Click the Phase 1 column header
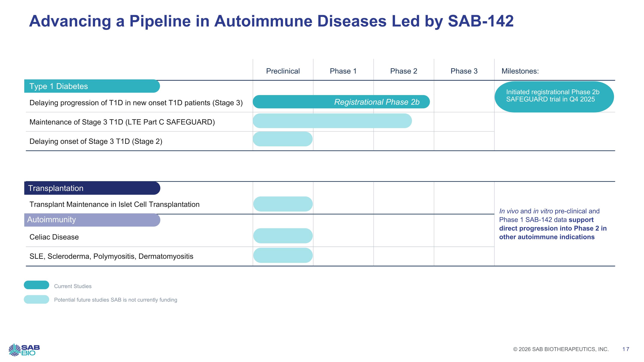 (x=343, y=71)
